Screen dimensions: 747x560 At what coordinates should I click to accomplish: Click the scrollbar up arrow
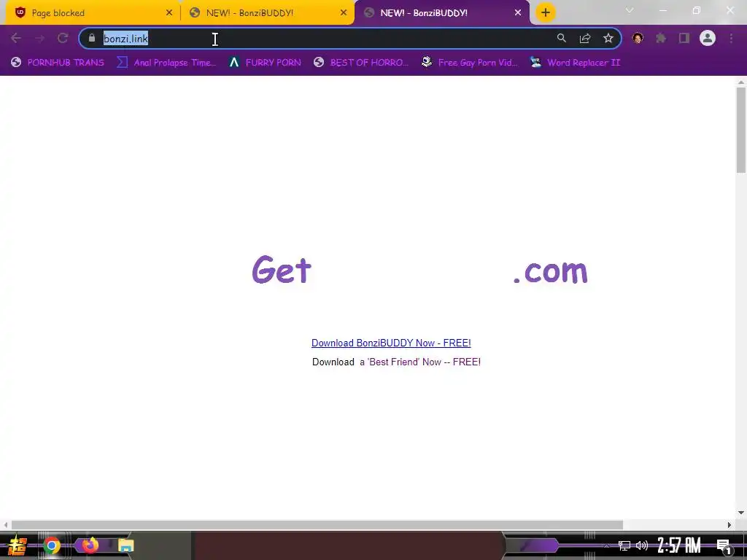741,82
